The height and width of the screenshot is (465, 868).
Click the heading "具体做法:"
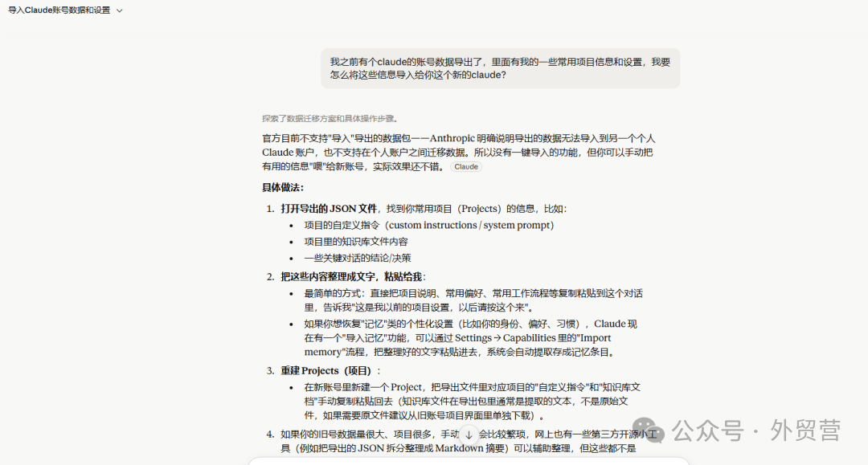coord(283,187)
